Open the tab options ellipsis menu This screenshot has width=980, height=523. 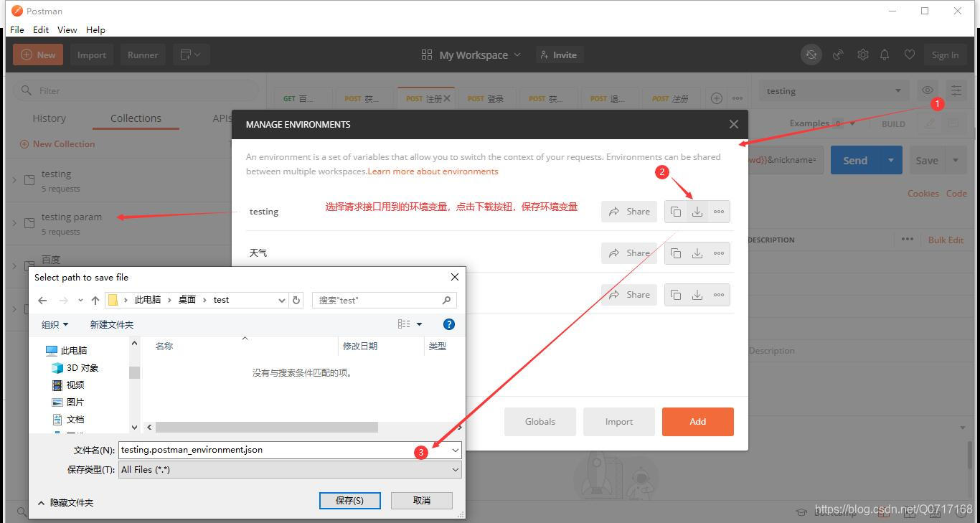[738, 98]
